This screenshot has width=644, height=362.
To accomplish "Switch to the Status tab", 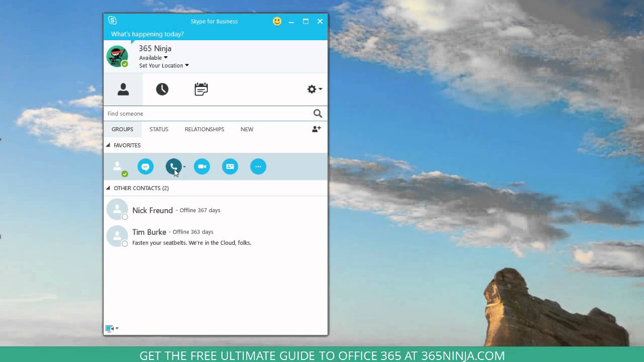I will pos(159,129).
